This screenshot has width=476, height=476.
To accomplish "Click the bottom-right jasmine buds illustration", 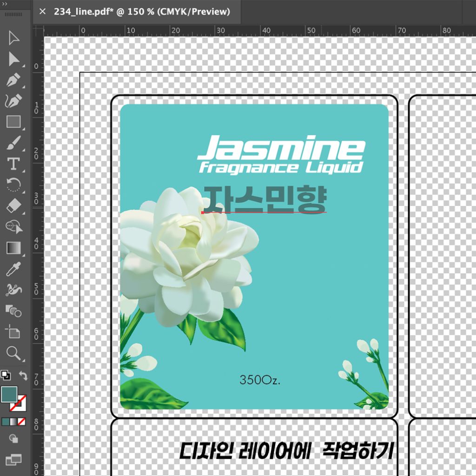I will point(364,374).
